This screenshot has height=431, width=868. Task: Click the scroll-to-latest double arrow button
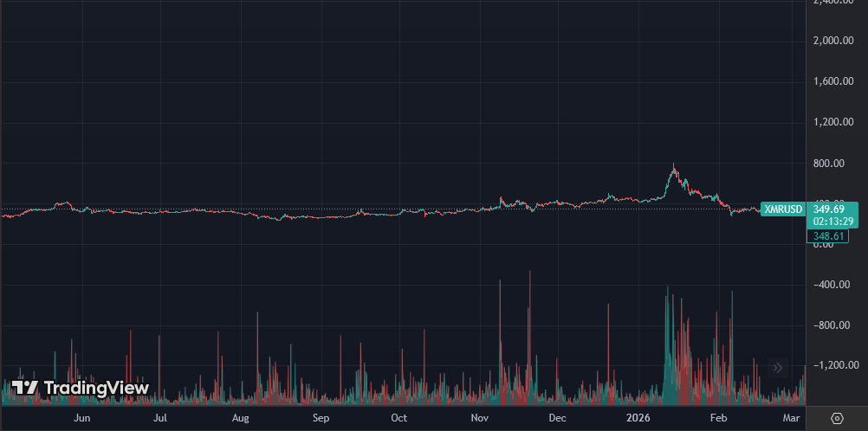(777, 368)
